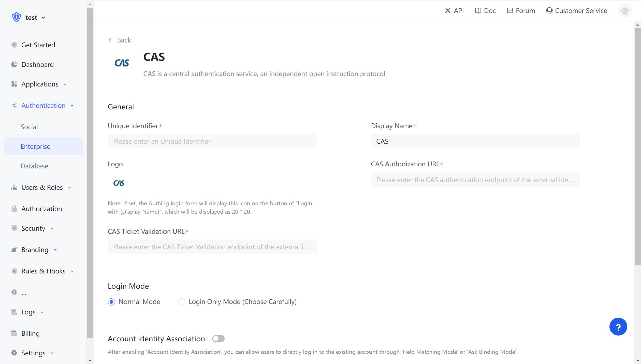Open the Logs section icon
The image size is (641, 364).
(14, 312)
